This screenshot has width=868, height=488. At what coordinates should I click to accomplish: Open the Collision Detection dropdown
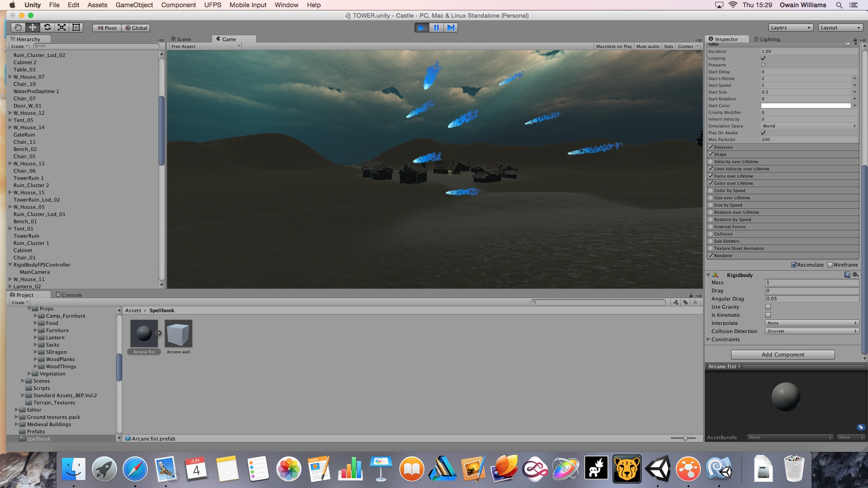coord(811,331)
